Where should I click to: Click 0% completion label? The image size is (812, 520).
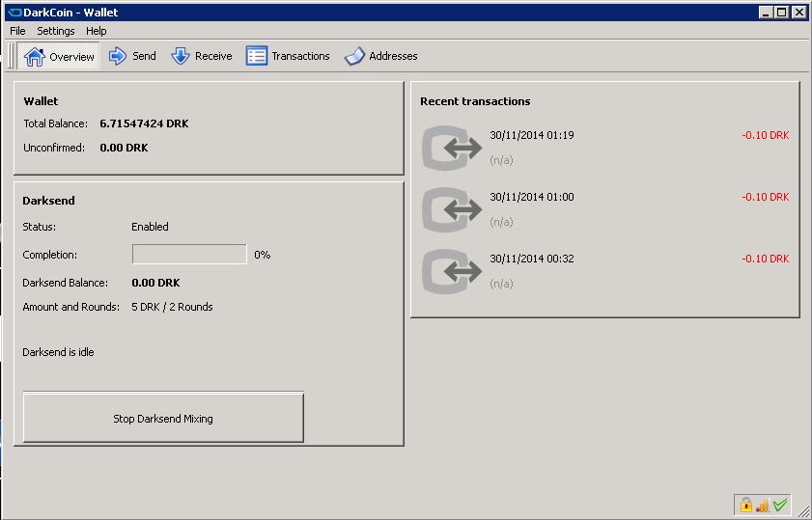(x=262, y=255)
